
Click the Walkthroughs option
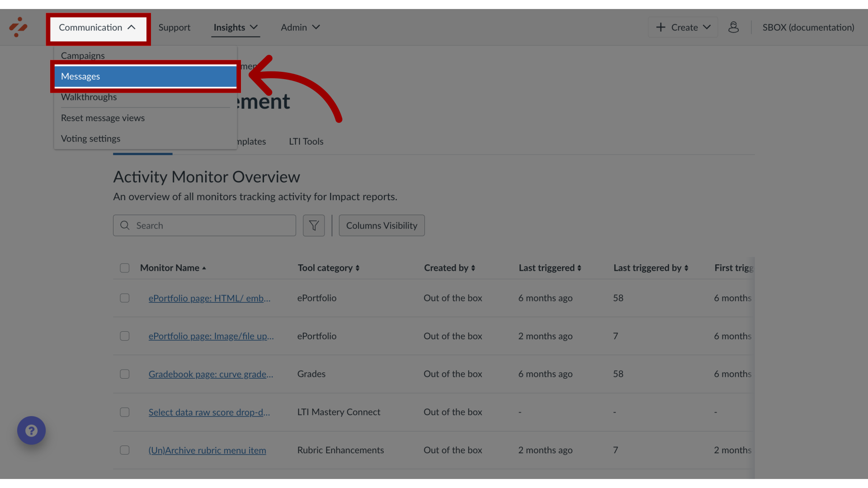(x=88, y=97)
